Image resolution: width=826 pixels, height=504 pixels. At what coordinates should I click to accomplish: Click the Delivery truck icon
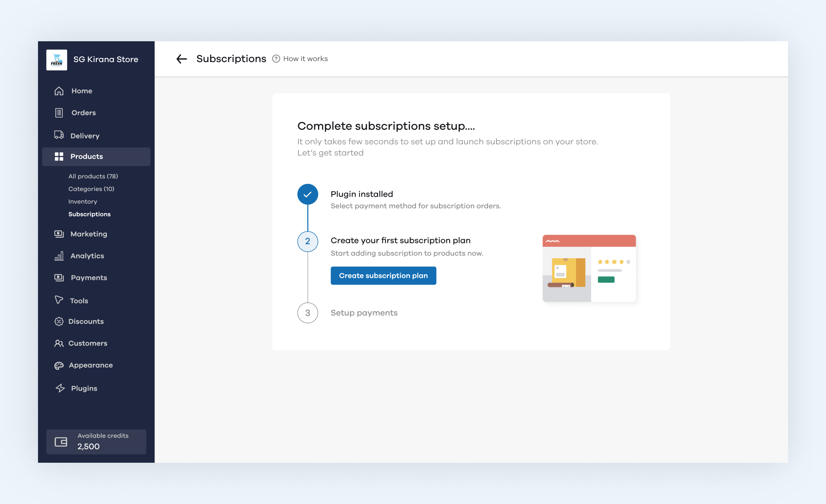tap(59, 135)
